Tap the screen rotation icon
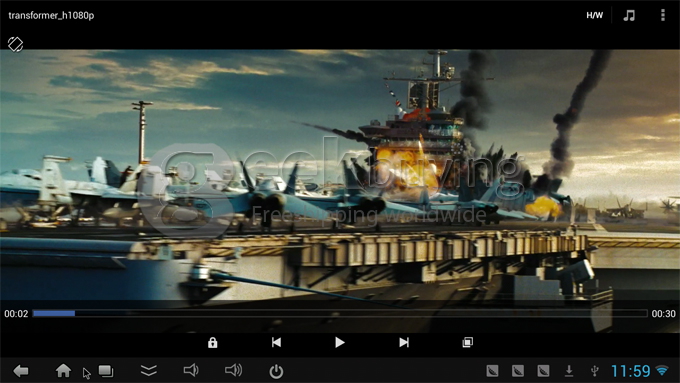This screenshot has height=383, width=680. (x=15, y=44)
